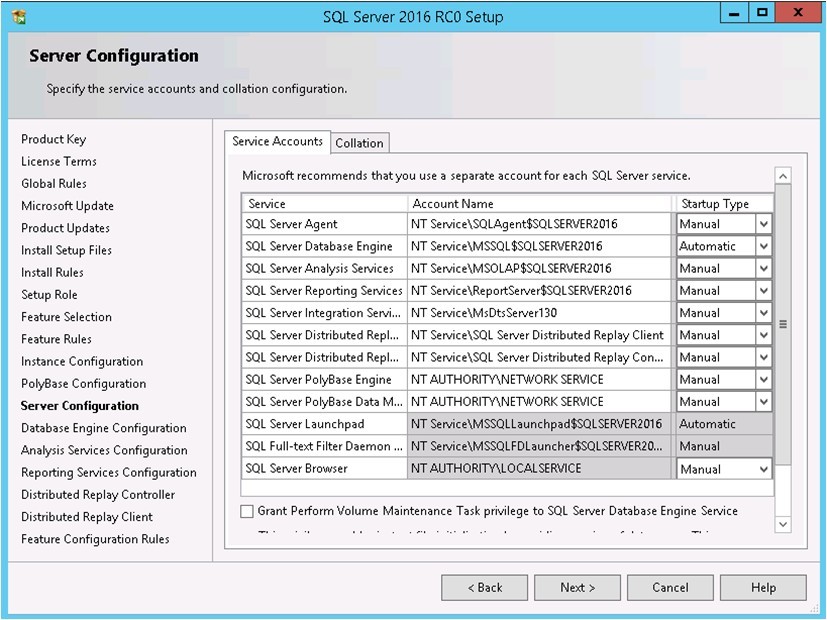This screenshot has width=827, height=620.
Task: Open Help for setup
Action: pos(763,587)
